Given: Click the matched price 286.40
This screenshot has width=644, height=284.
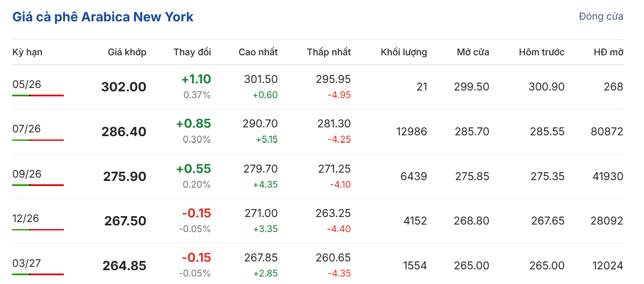Looking at the screenshot, I should pos(124,132).
